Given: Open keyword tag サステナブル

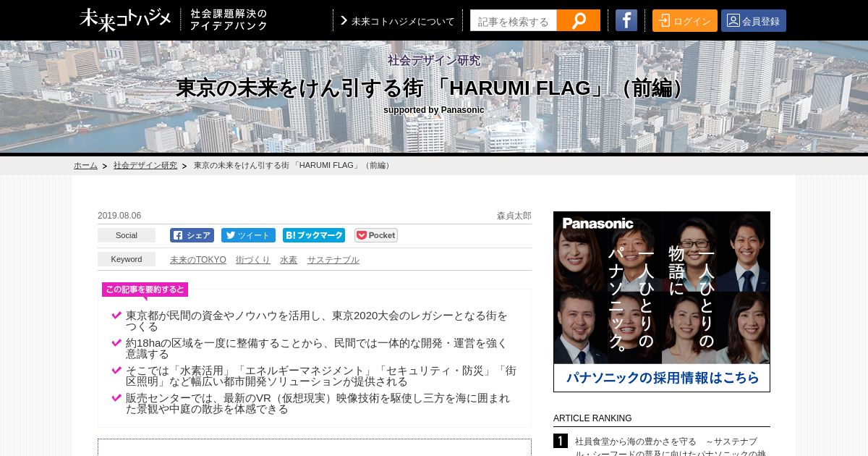Looking at the screenshot, I should pos(333,260).
